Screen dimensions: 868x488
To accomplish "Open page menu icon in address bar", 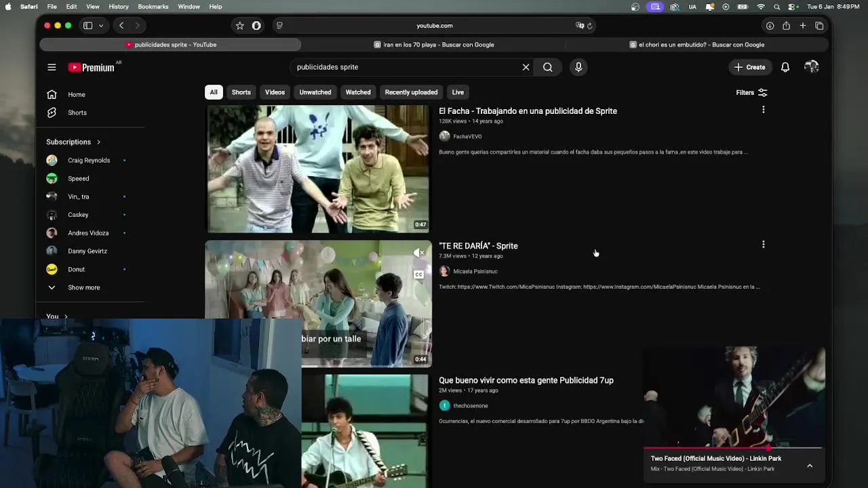I will click(279, 26).
